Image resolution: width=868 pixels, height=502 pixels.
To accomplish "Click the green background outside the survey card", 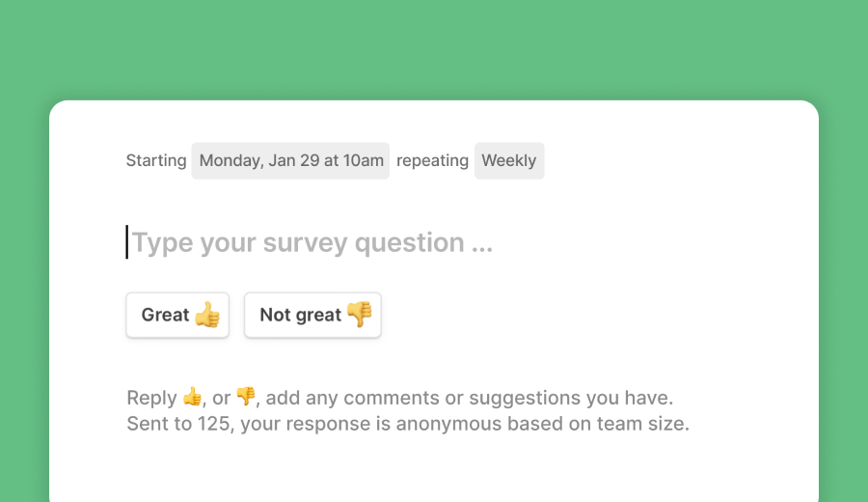I will (434, 48).
